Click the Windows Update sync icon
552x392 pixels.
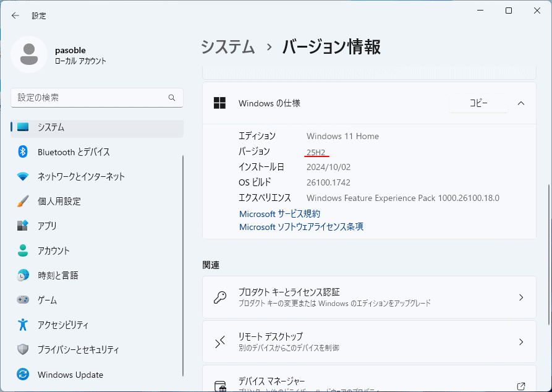(23, 375)
